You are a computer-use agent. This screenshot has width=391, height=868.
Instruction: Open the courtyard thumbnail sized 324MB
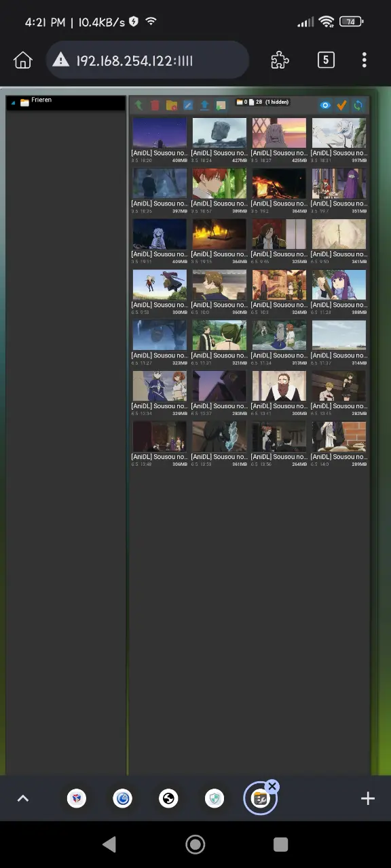(279, 285)
